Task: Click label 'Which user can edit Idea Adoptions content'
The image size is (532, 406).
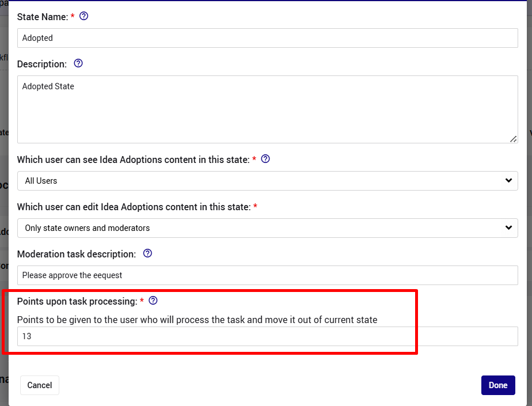Action: (134, 207)
